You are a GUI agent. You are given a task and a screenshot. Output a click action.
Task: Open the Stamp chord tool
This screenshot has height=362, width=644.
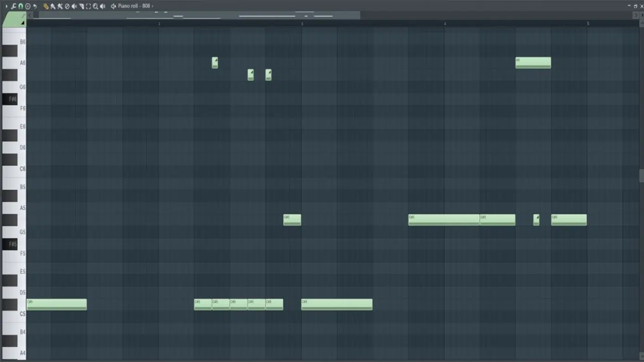[x=28, y=6]
